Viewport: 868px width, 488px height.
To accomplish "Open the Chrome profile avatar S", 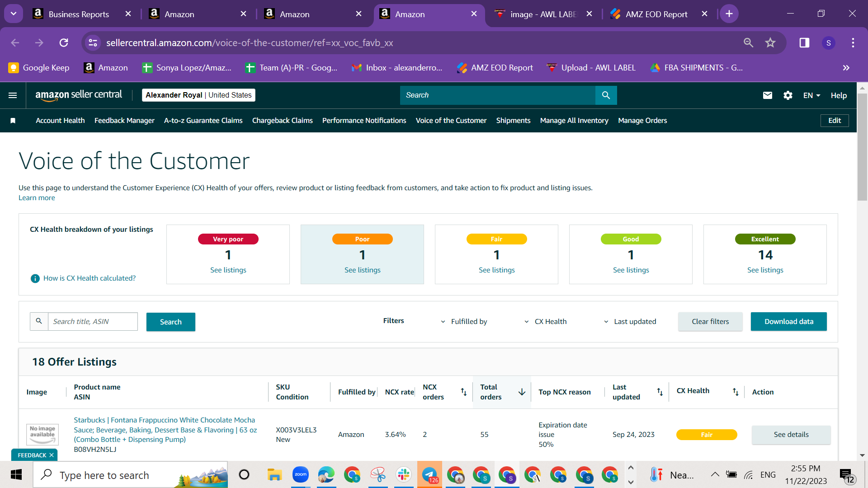I will tap(829, 43).
